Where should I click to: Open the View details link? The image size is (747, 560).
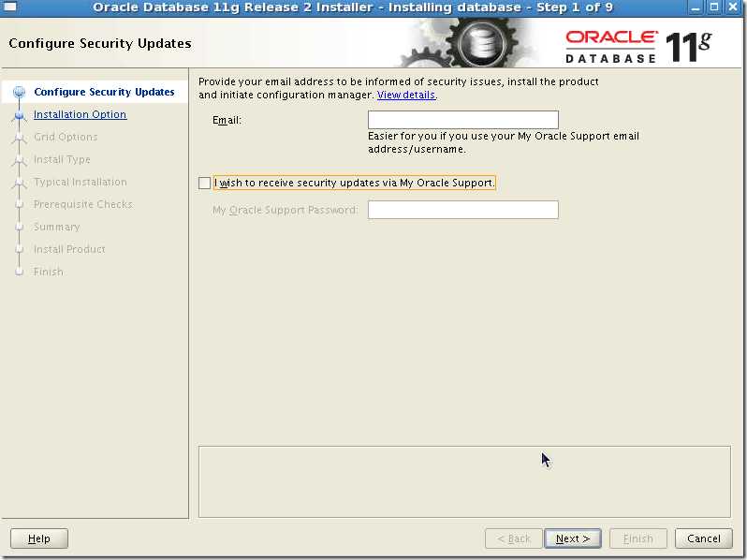pos(406,95)
